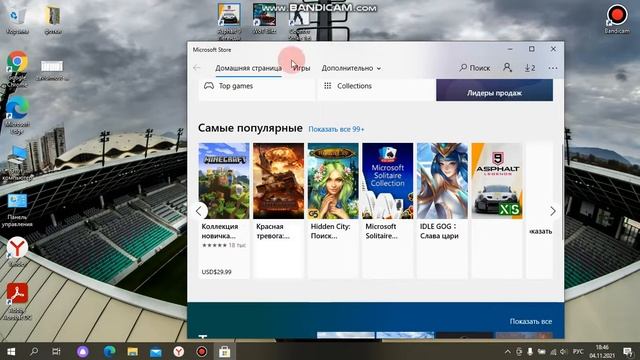This screenshot has width=640, height=360.
Task: Open File Explorer from taskbar
Action: tap(132, 351)
